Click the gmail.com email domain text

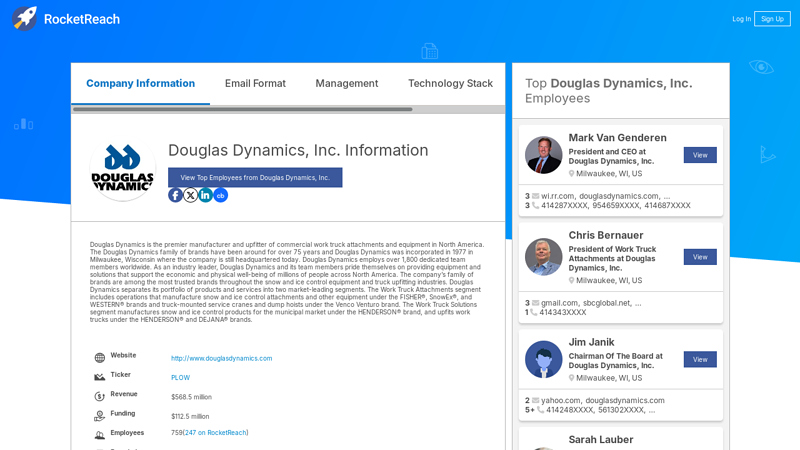pos(560,303)
